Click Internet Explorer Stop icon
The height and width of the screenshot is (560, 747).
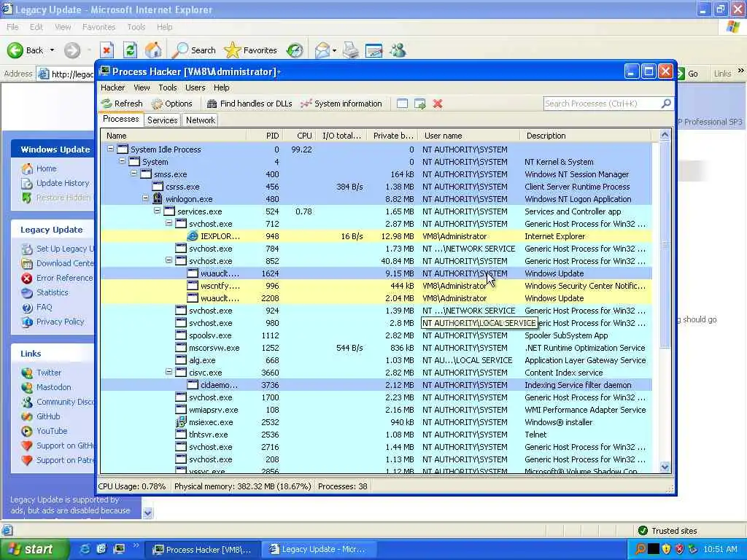(x=107, y=50)
